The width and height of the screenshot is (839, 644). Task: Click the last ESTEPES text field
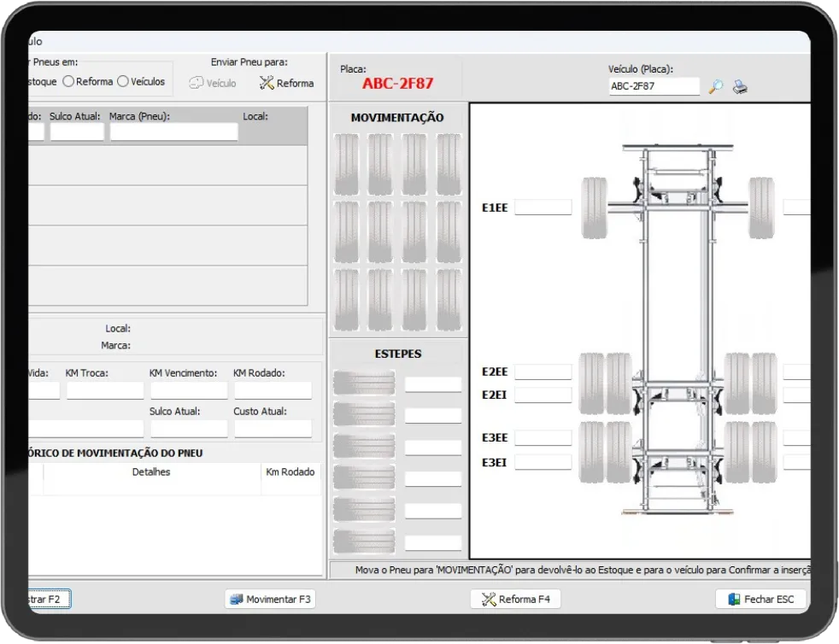[433, 543]
